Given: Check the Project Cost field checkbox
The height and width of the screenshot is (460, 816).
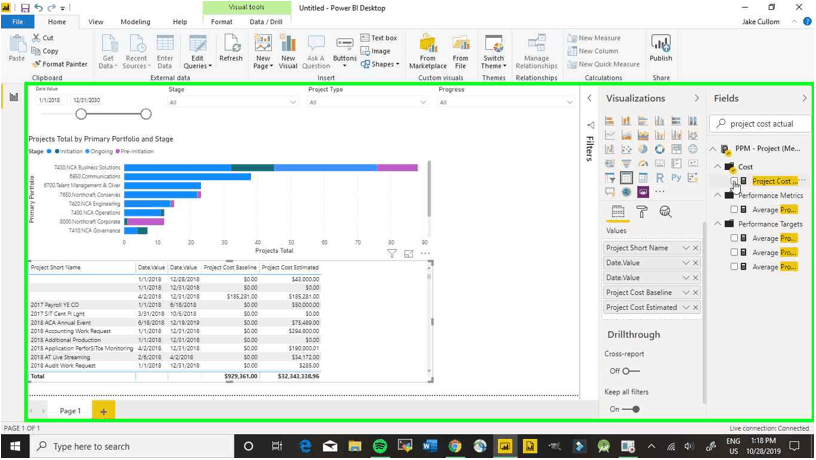Looking at the screenshot, I should (734, 181).
